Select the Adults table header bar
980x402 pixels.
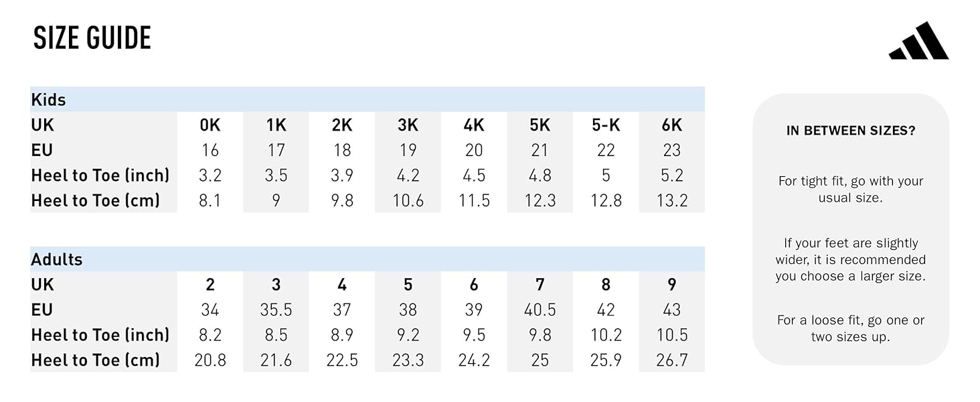[367, 259]
